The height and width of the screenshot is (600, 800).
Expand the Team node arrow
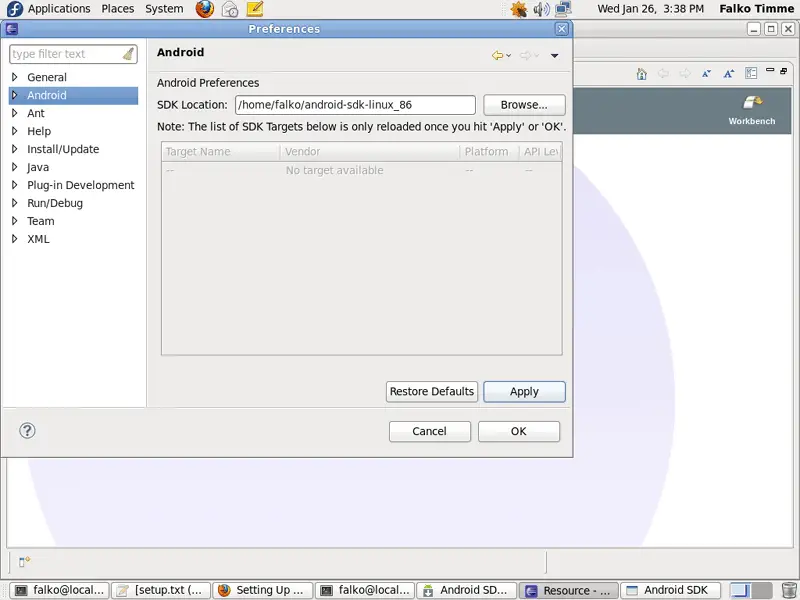pyautogui.click(x=15, y=221)
